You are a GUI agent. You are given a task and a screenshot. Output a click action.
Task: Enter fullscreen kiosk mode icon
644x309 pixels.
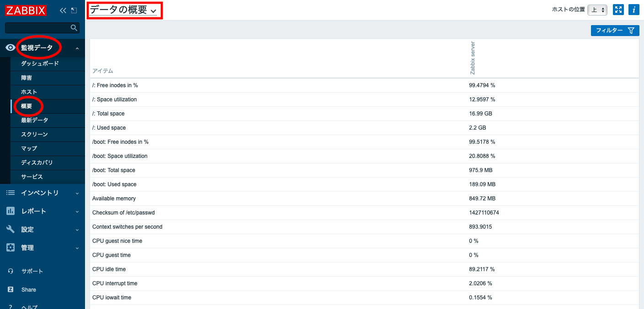point(618,10)
